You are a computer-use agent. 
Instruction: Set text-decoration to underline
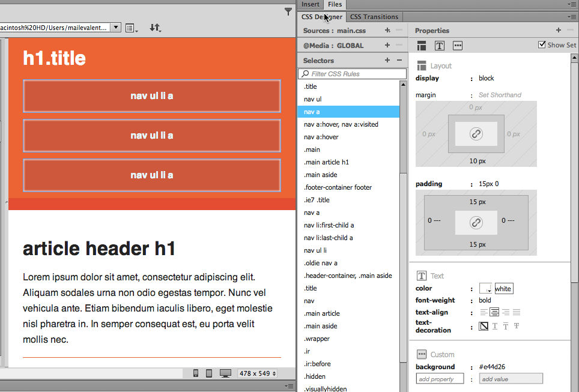[495, 326]
